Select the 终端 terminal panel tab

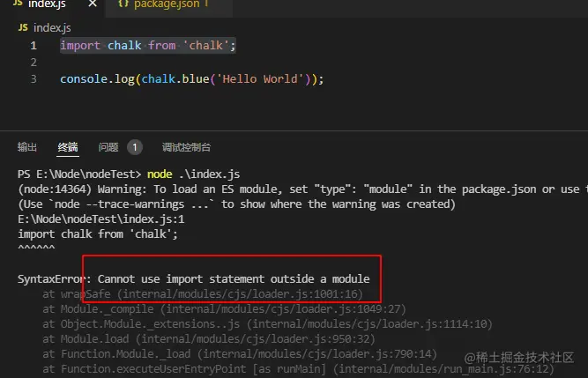click(x=68, y=147)
